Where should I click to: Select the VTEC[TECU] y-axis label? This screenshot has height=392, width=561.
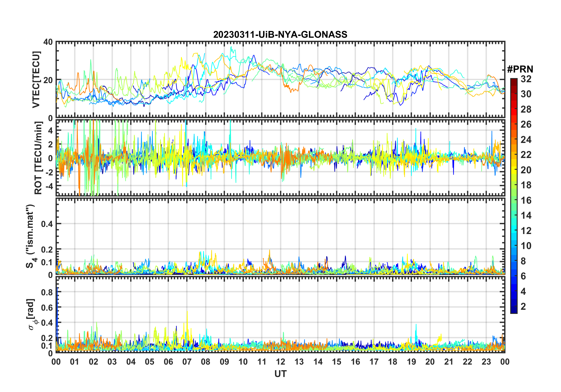pyautogui.click(x=36, y=80)
